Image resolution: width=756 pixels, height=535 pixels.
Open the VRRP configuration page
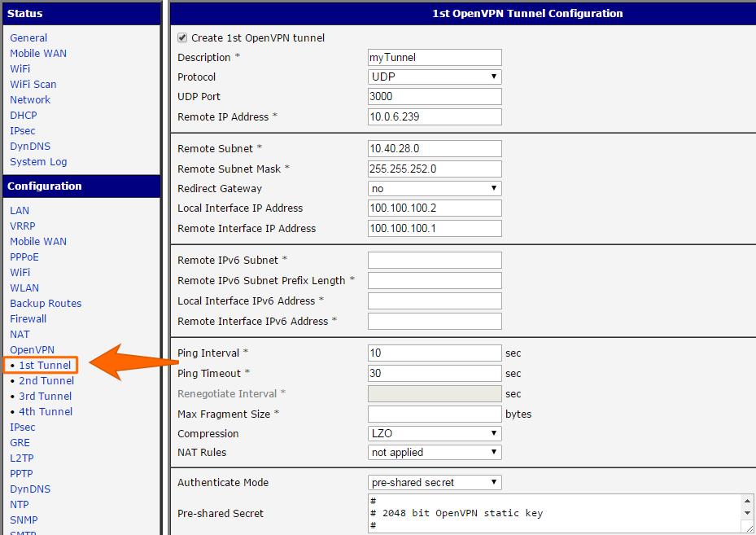22,226
